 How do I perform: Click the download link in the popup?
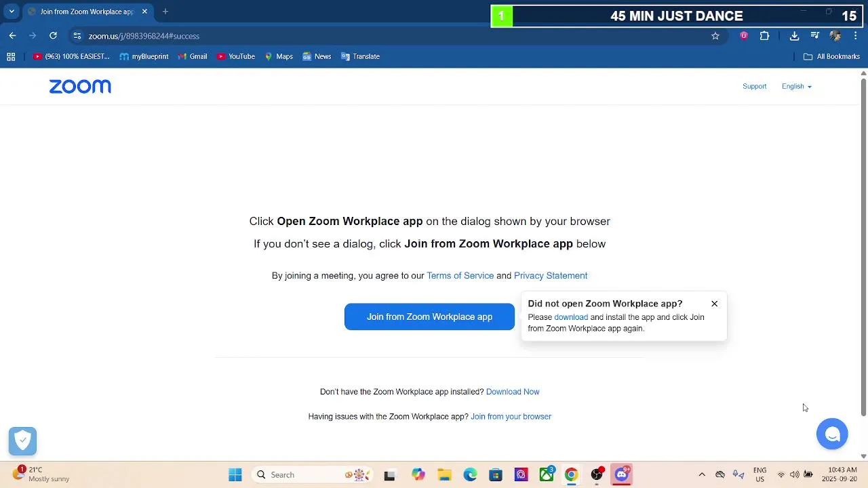tap(571, 317)
